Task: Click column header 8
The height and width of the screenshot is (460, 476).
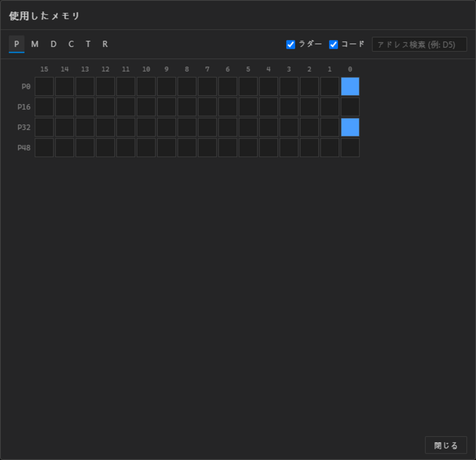Action: pos(187,69)
